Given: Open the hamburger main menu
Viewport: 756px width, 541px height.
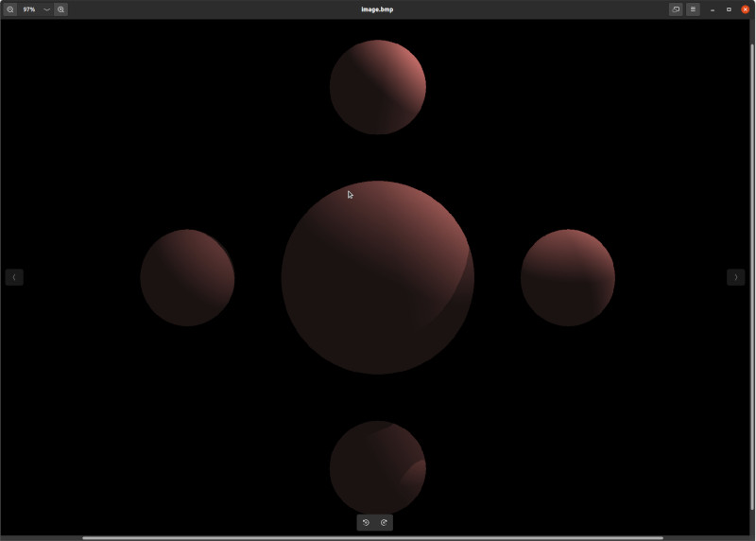Looking at the screenshot, I should click(x=693, y=9).
